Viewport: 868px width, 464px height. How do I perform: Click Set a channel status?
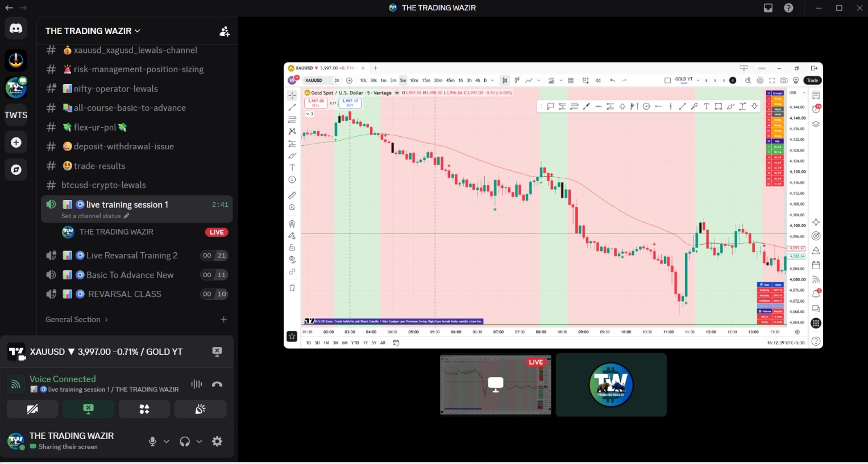95,216
